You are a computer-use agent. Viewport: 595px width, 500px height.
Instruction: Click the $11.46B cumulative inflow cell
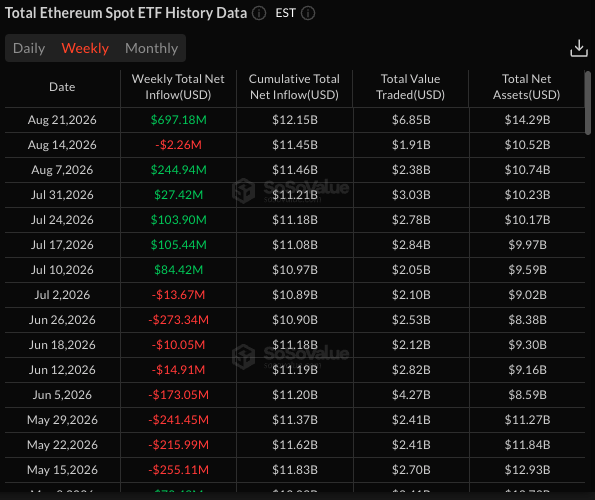pos(295,170)
